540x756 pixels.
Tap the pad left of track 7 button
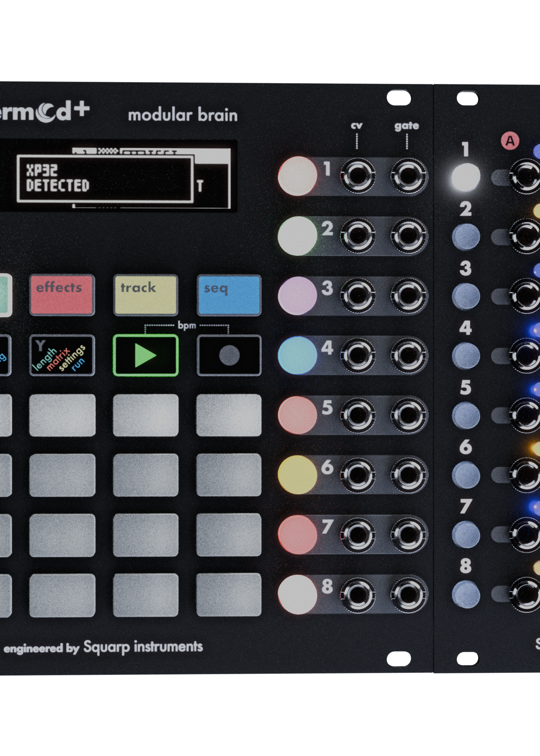point(229,535)
